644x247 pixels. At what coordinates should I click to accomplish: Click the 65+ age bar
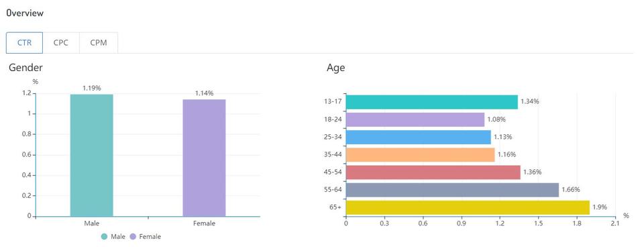(468, 207)
